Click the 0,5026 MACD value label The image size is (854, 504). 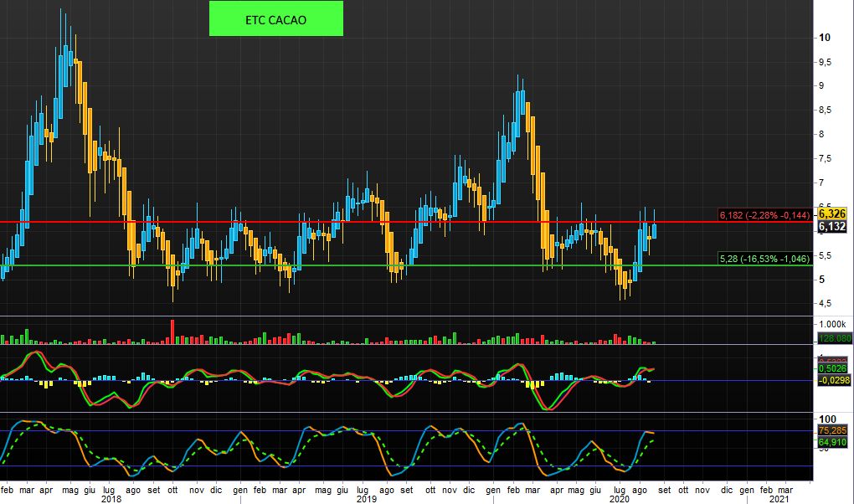pyautogui.click(x=831, y=368)
